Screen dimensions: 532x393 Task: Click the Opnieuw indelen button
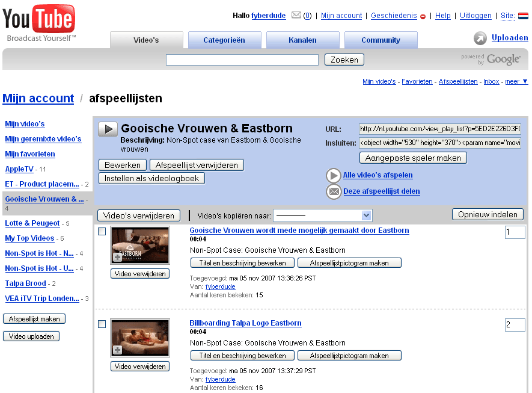[x=488, y=214]
